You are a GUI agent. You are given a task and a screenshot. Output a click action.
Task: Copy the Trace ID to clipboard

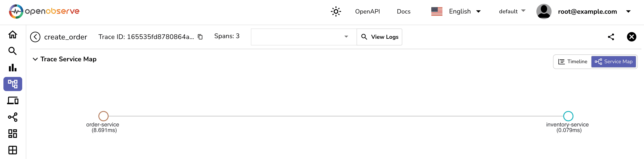pos(200,37)
